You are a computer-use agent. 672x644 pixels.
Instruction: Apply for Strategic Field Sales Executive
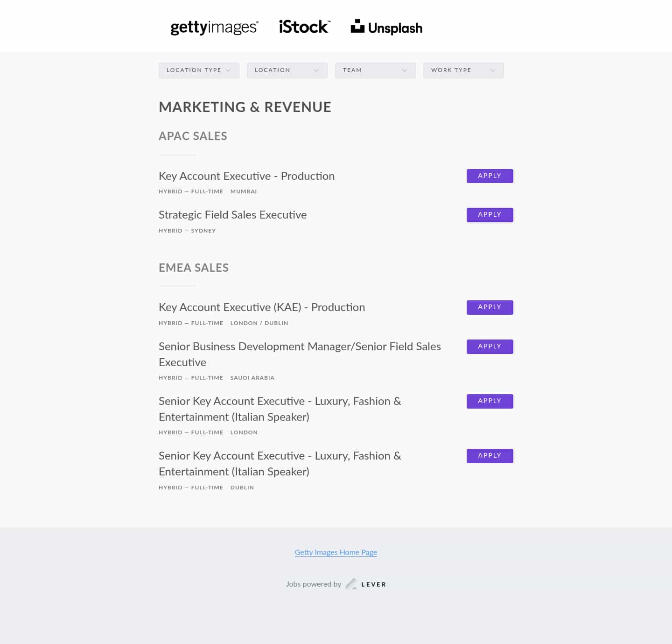pos(490,215)
